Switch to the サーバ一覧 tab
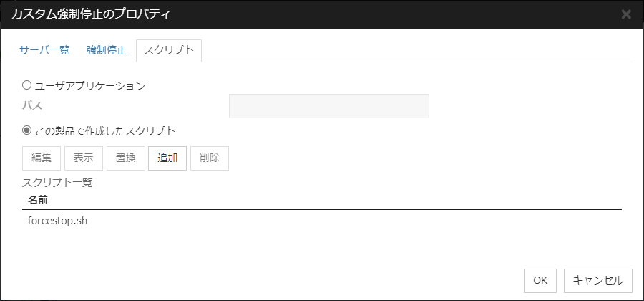The width and height of the screenshot is (644, 301). tap(44, 50)
